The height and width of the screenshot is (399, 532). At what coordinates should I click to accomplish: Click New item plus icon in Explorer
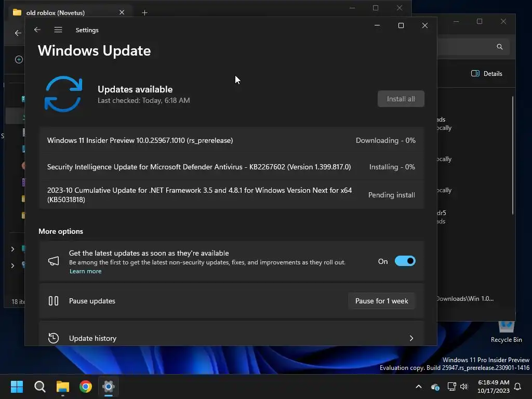click(19, 59)
